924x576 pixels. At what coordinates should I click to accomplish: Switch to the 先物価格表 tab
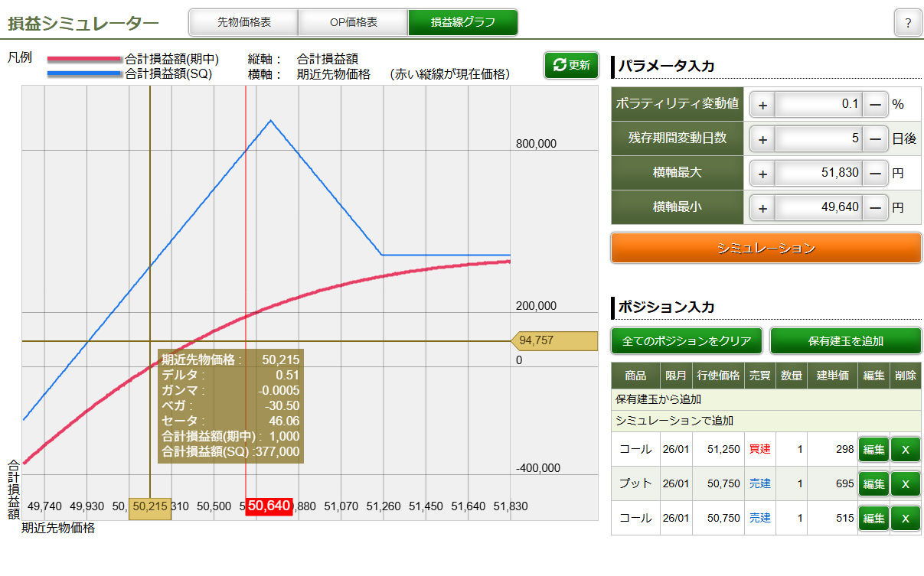(x=243, y=22)
